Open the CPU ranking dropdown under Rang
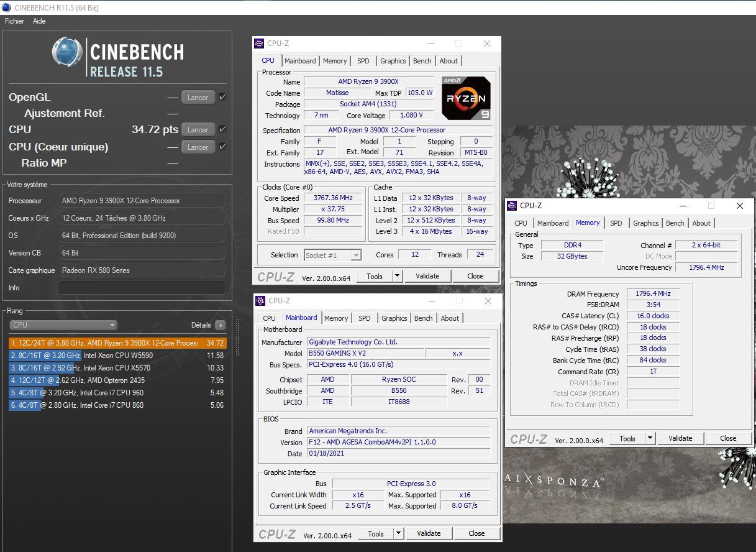Image resolution: width=756 pixels, height=552 pixels. click(x=63, y=325)
